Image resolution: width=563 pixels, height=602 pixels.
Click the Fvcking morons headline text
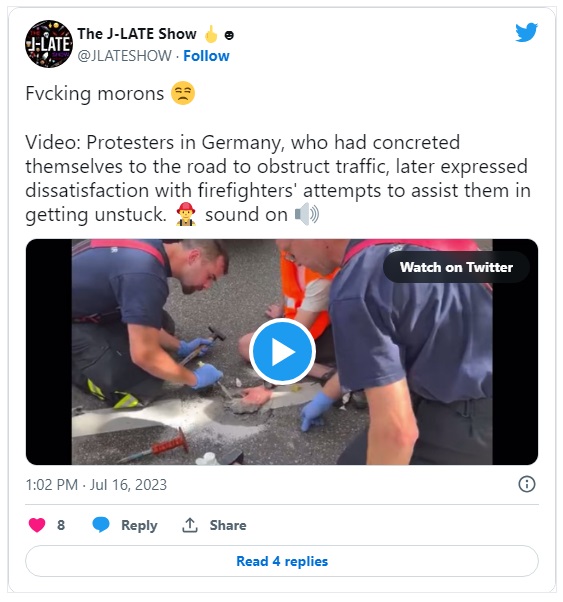click(x=95, y=93)
